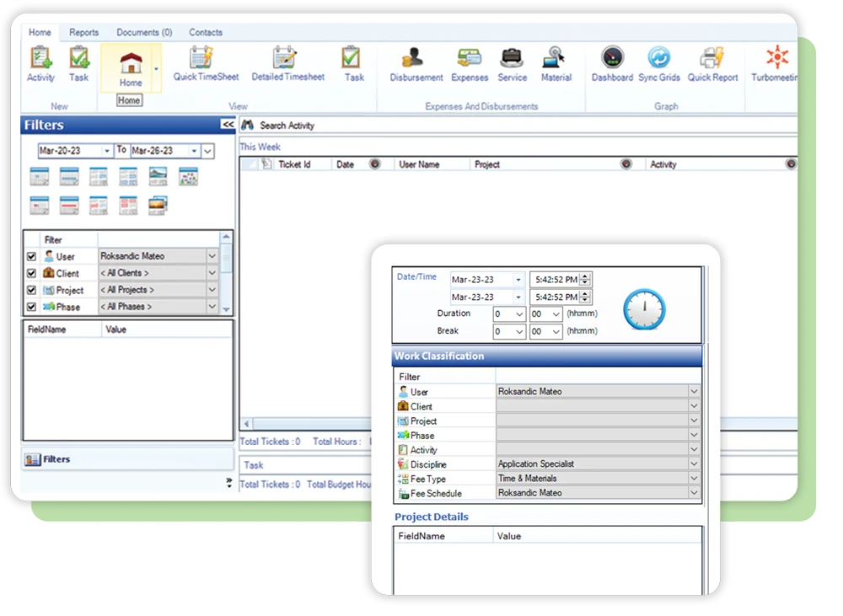Click the User Name column header
The width and height of the screenshot is (843, 616).
coord(419,164)
